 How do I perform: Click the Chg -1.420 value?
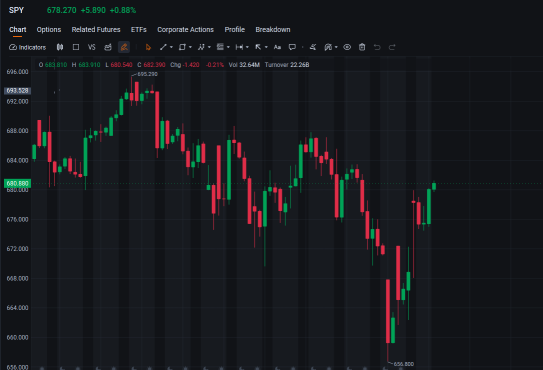point(185,65)
